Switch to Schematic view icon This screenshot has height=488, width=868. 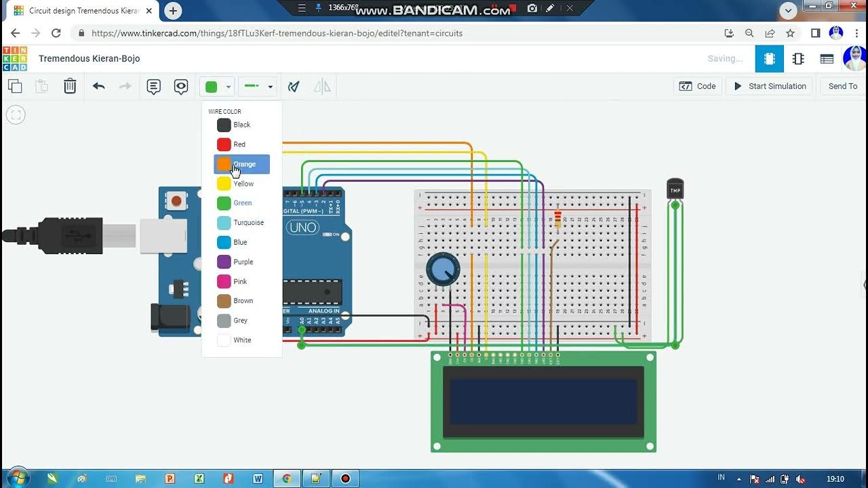point(798,59)
